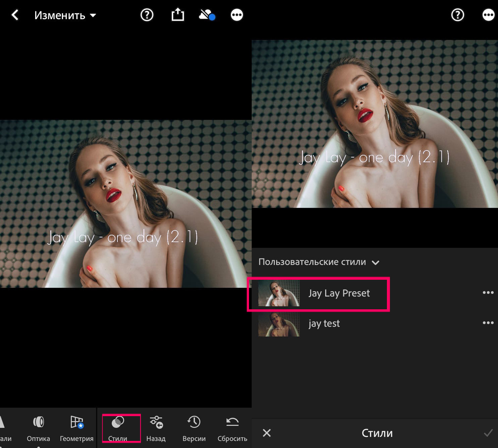The image size is (498, 448).
Task: Collapse the Пользовательские стили section
Action: pyautogui.click(x=376, y=262)
